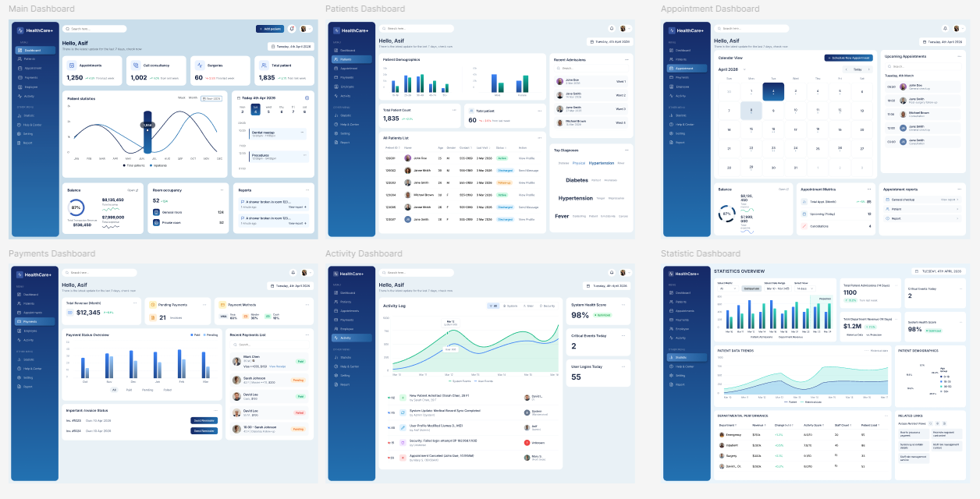Switch patient statistics to Month view
Viewport: 980px width, 499px height.
coord(192,98)
